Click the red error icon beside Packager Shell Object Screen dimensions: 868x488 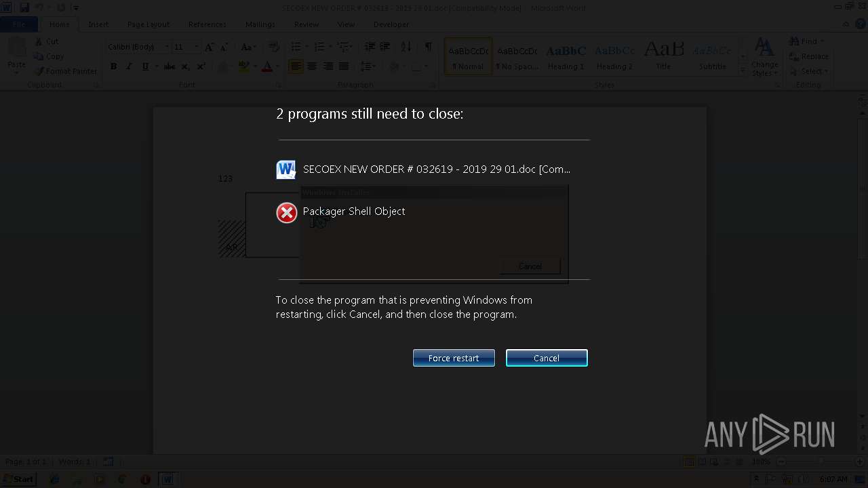tap(287, 213)
